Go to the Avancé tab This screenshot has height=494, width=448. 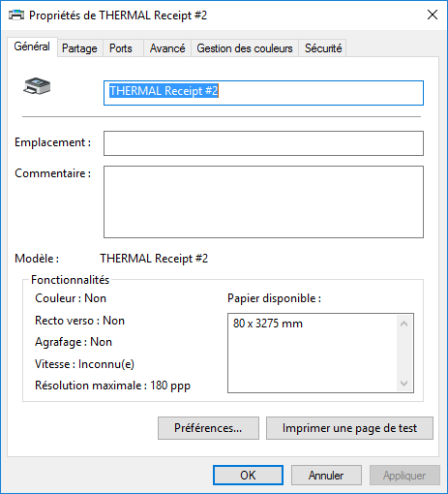(x=167, y=48)
